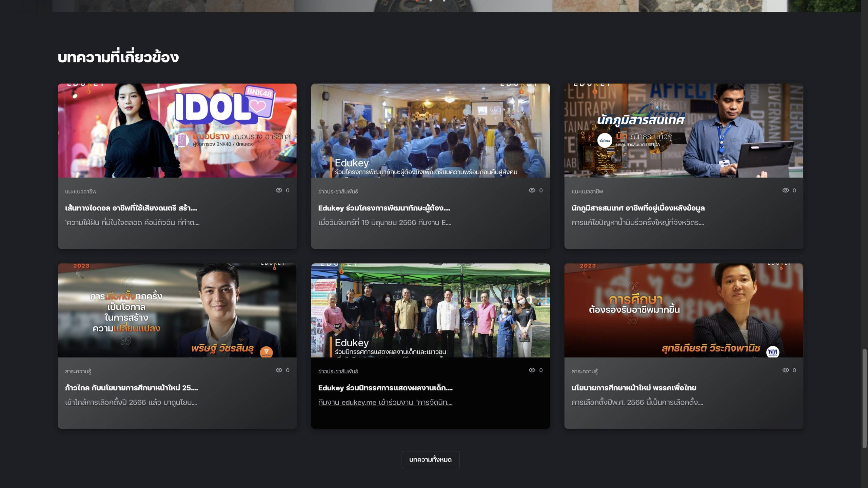Open the group photo exhibition thumbnail
The width and height of the screenshot is (868, 488).
(x=430, y=310)
